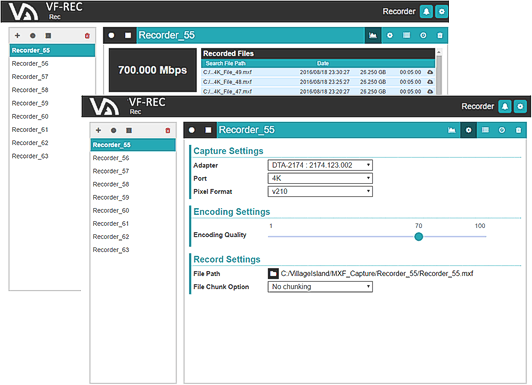Image resolution: width=532 pixels, height=385 pixels.
Task: Select Recorder_58 in the back window list
Action: click(52, 90)
